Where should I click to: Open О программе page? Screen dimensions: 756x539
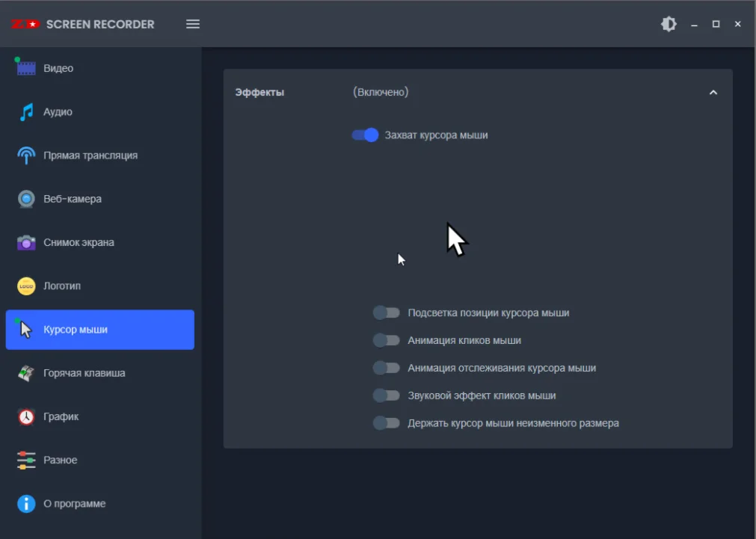coord(99,504)
